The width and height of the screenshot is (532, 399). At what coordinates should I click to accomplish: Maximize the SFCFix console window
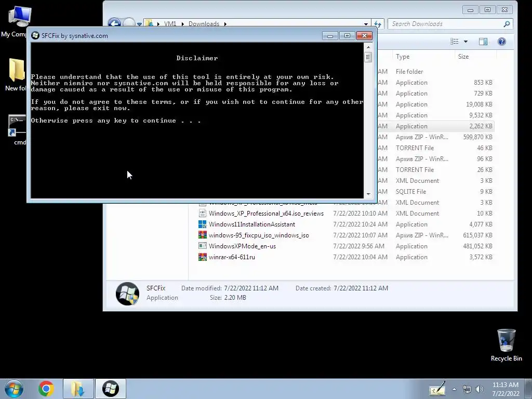pyautogui.click(x=347, y=36)
